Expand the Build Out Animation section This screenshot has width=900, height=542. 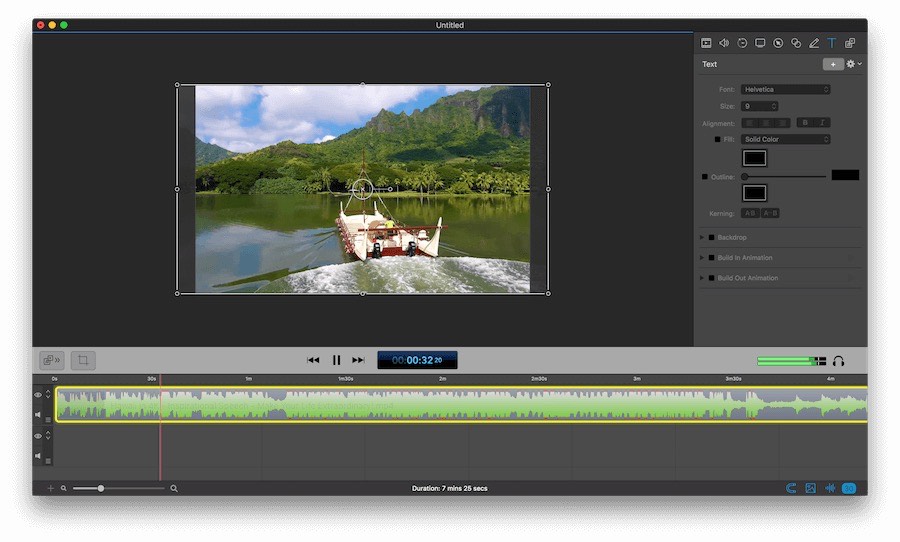pyautogui.click(x=701, y=278)
